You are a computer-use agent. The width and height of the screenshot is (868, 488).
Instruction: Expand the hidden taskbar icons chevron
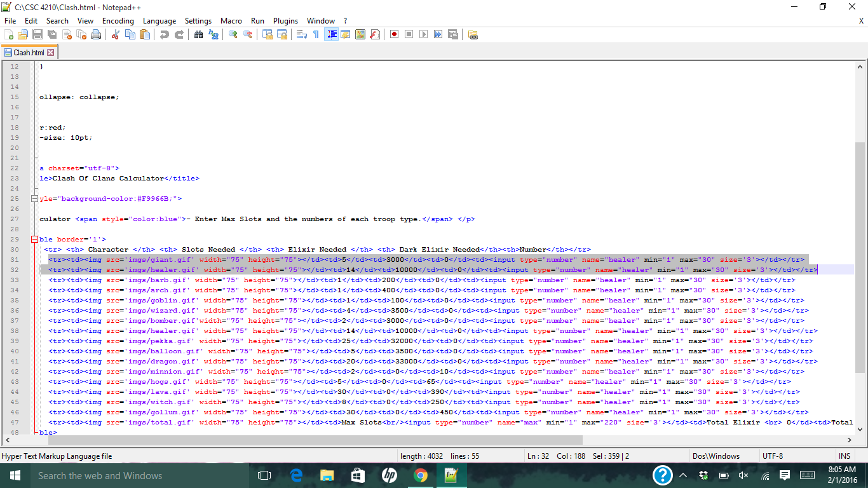(x=683, y=475)
